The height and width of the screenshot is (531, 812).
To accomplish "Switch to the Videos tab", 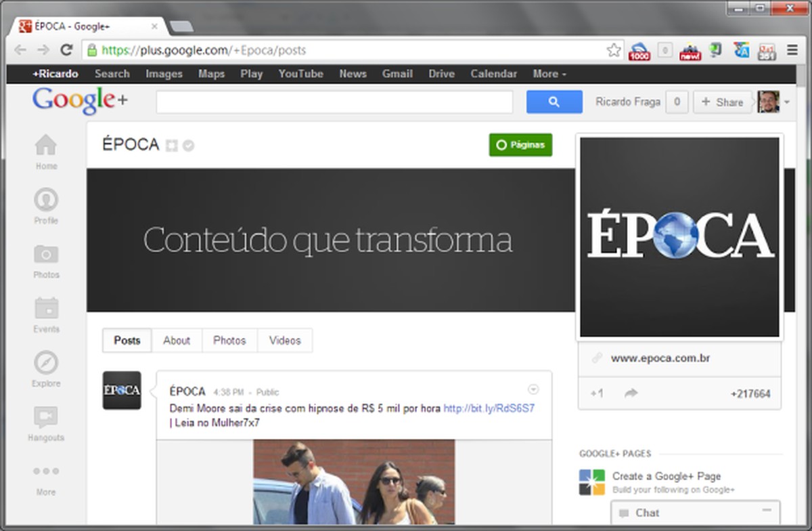I will point(285,341).
